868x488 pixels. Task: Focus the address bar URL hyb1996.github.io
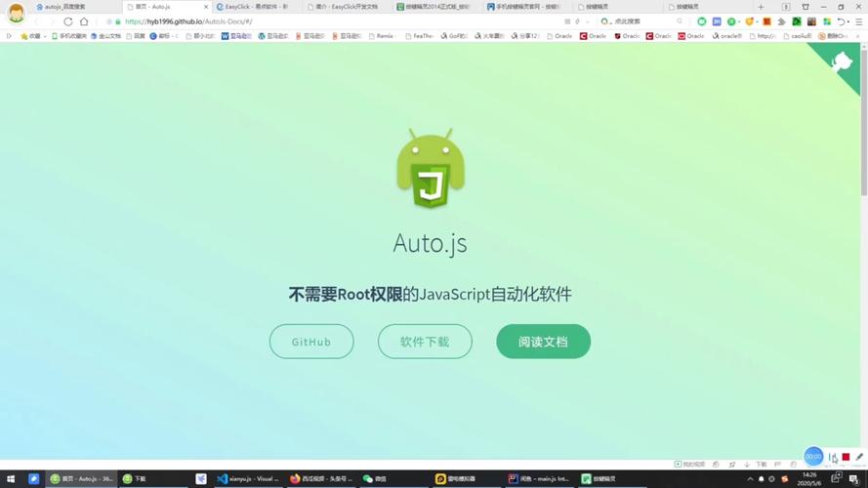[x=188, y=21]
